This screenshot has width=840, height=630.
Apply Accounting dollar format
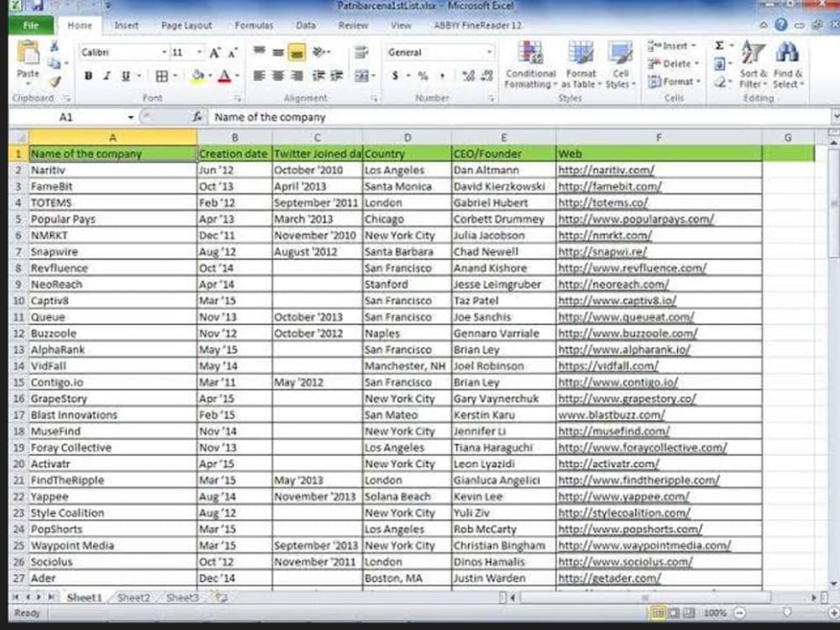point(396,76)
